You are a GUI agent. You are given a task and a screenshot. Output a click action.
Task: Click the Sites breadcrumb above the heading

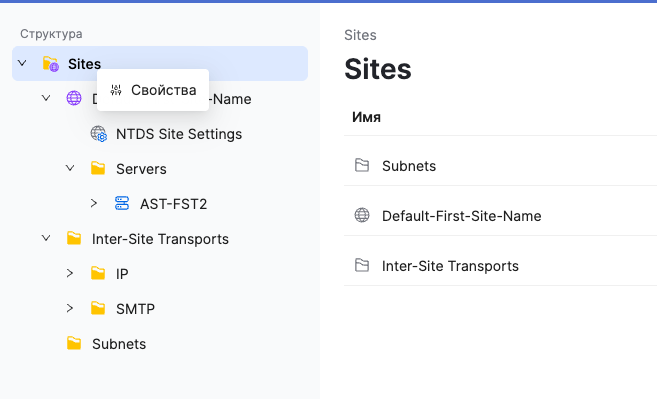tap(360, 35)
